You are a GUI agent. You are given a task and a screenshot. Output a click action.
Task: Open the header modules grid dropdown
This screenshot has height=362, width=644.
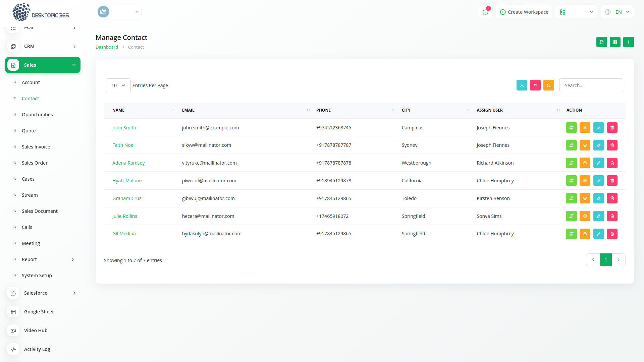click(x=576, y=12)
